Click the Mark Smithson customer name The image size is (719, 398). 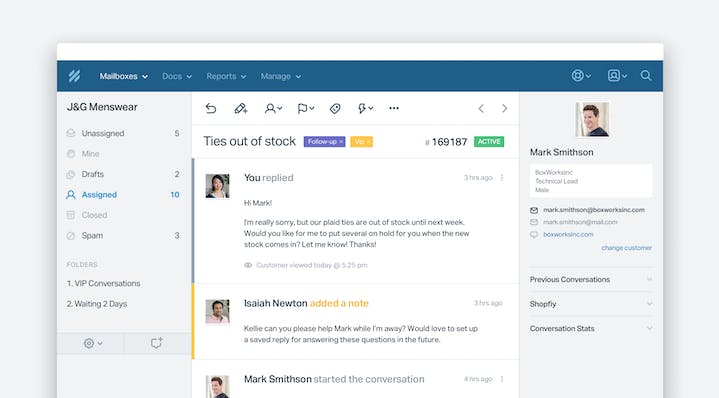pyautogui.click(x=561, y=152)
